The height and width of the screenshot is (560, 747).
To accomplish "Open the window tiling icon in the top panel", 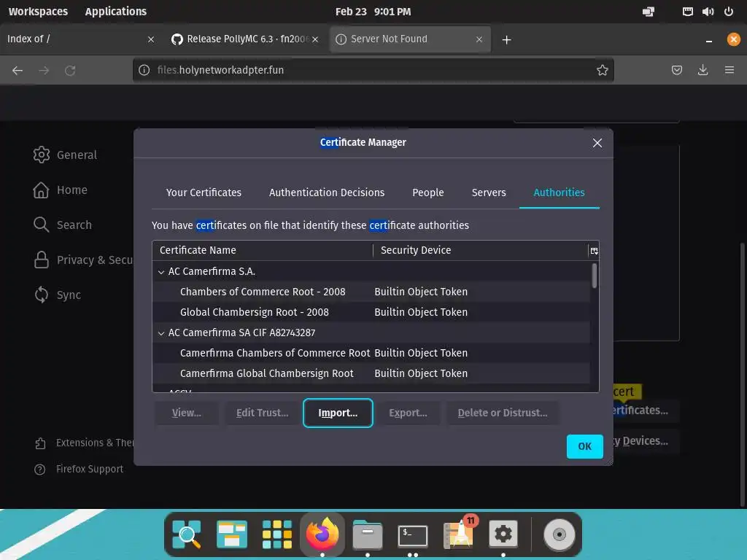I will tap(649, 12).
